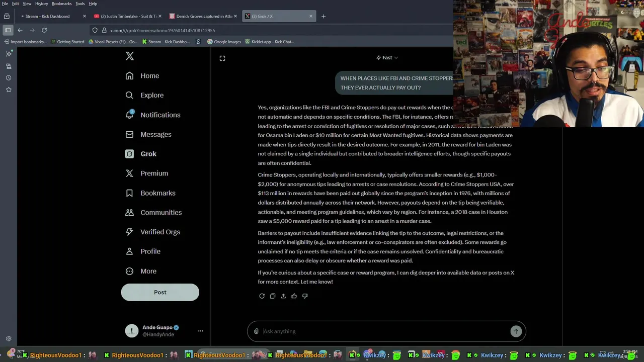
Task: Open Communities people icon
Action: (129, 212)
